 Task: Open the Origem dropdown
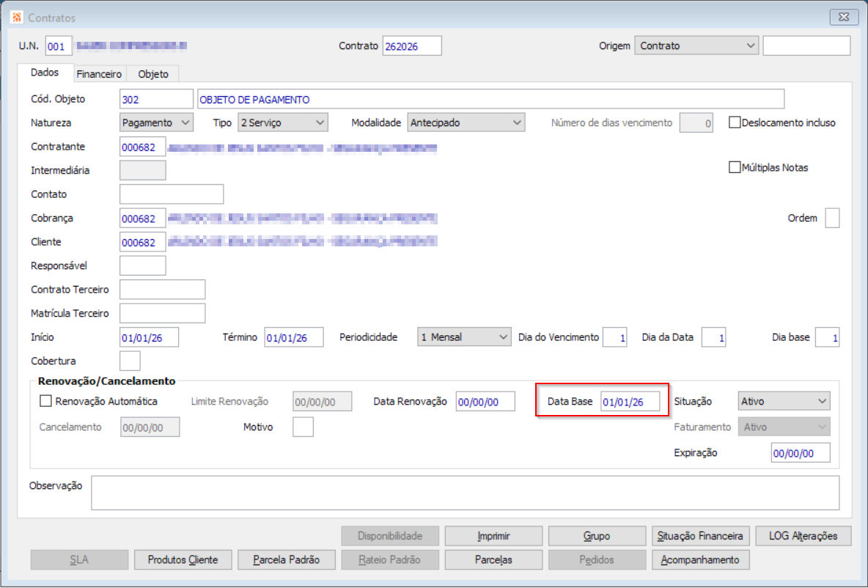[696, 46]
